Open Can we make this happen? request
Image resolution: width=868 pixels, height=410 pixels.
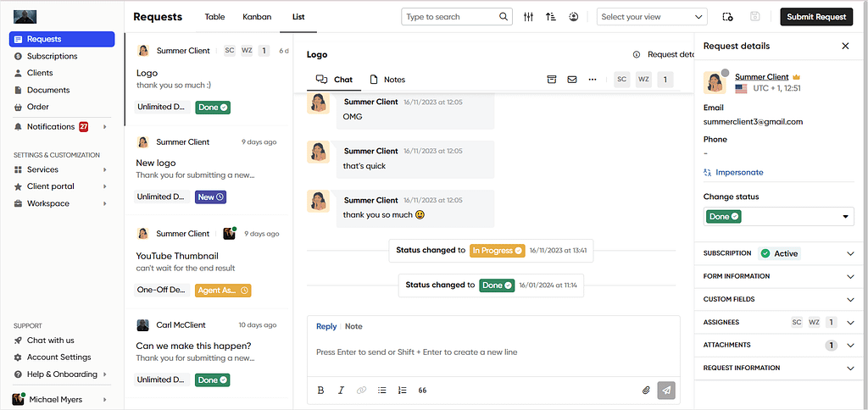pyautogui.click(x=209, y=353)
